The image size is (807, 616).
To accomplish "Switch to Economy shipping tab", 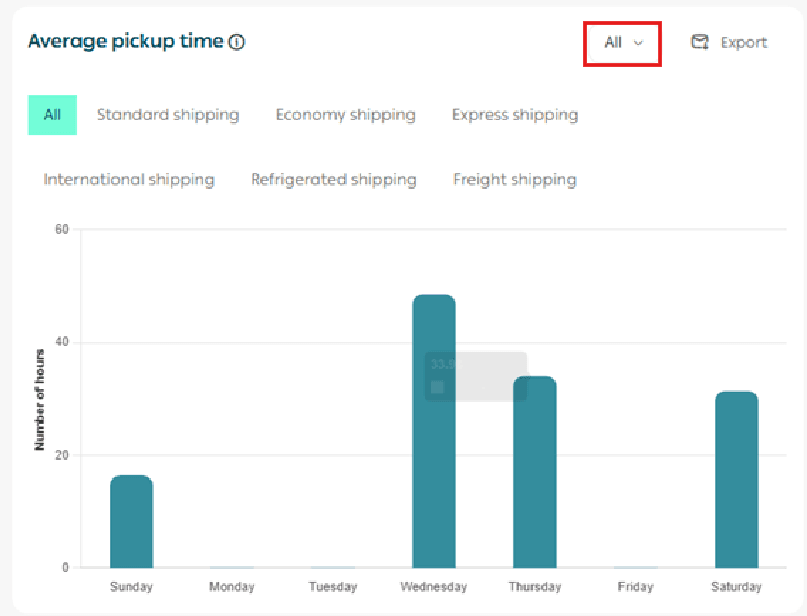I will click(x=345, y=115).
